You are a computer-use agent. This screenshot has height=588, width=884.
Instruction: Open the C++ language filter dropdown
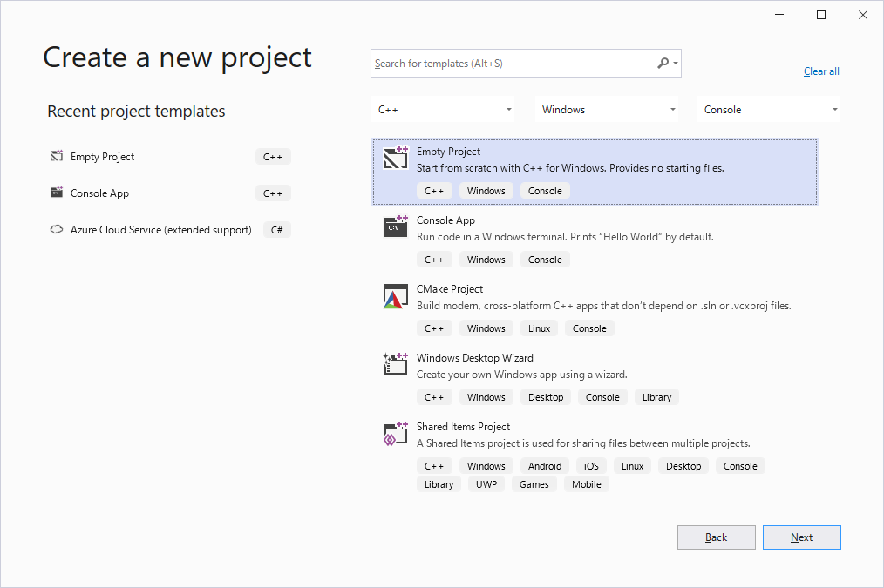click(x=443, y=110)
